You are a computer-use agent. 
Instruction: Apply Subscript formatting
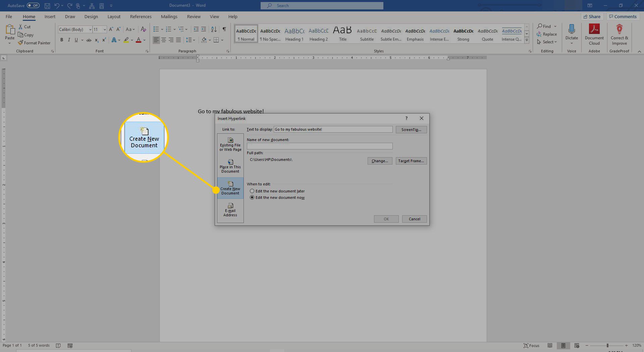97,40
